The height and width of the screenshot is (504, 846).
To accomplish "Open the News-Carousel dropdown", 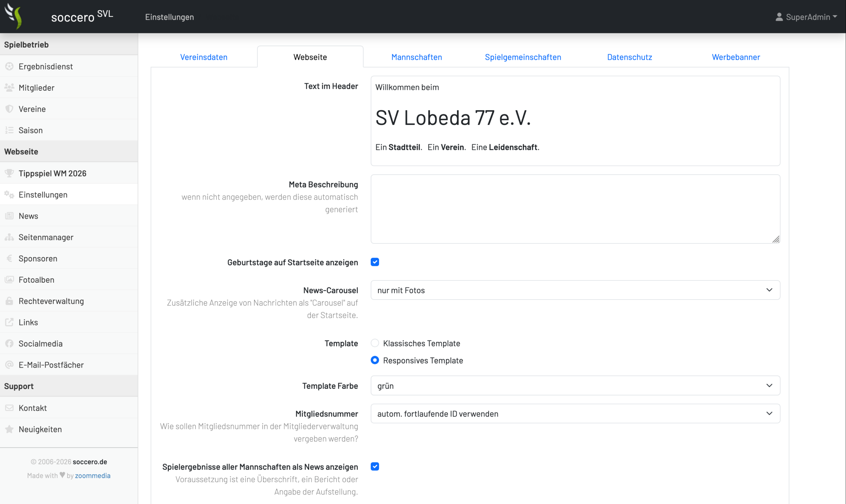I will (575, 290).
